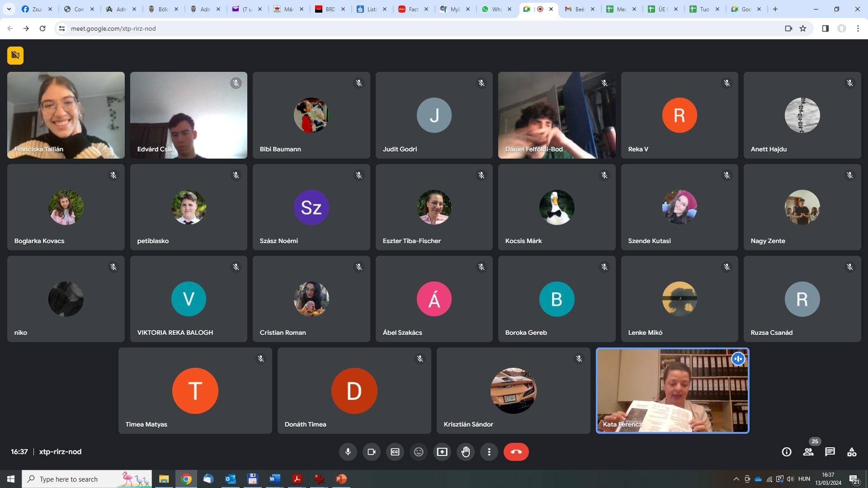The height and width of the screenshot is (488, 868).
Task: Show the participants list with 25 badge
Action: tap(808, 452)
